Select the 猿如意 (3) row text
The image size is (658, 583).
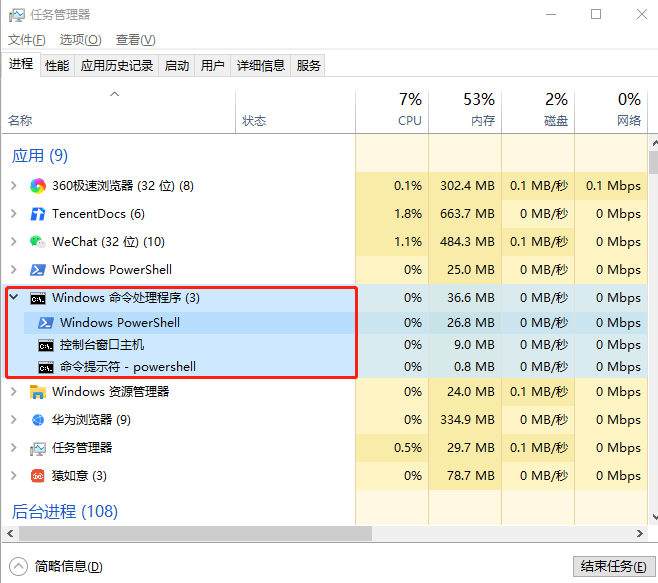click(x=79, y=476)
